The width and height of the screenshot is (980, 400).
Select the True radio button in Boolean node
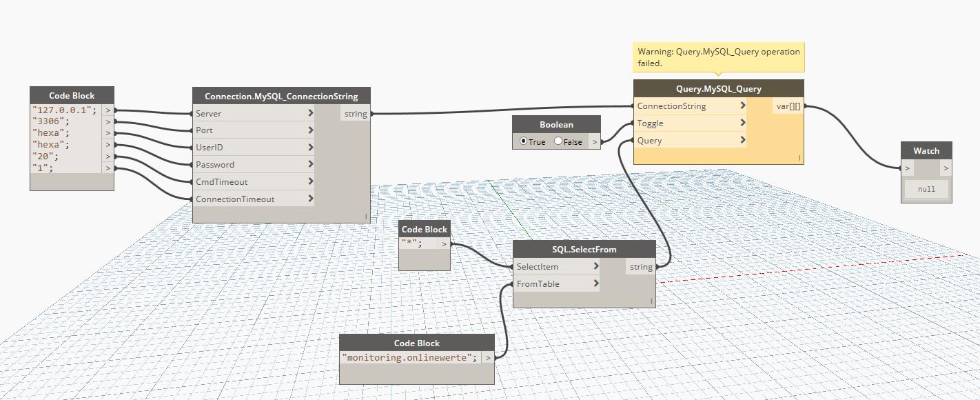coord(524,141)
